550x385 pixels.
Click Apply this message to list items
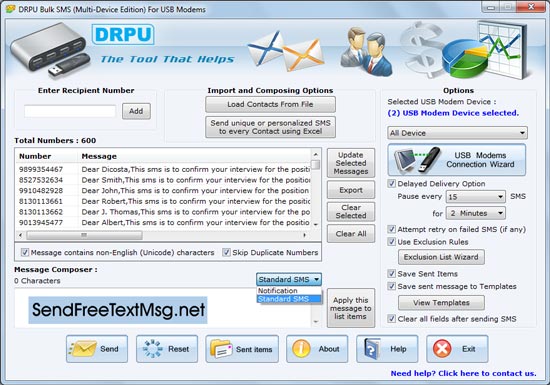[351, 308]
